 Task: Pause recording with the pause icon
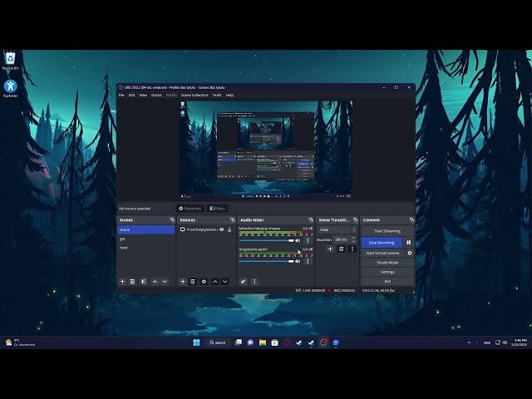coord(408,243)
